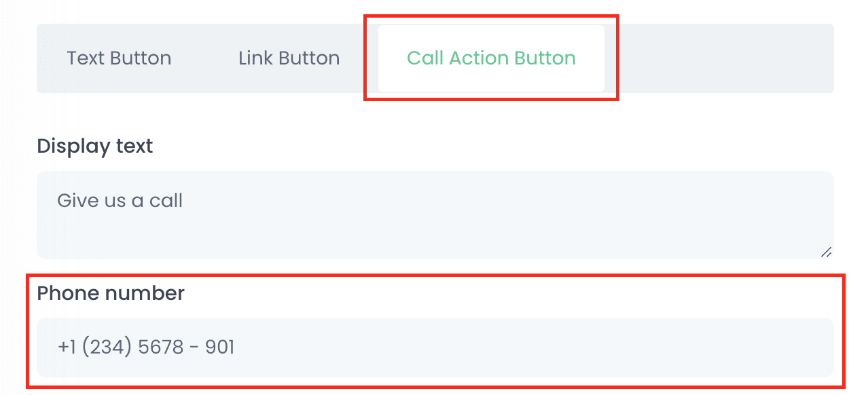This screenshot has height=395, width=868.
Task: Select the Call Action Button tab
Action: click(491, 58)
